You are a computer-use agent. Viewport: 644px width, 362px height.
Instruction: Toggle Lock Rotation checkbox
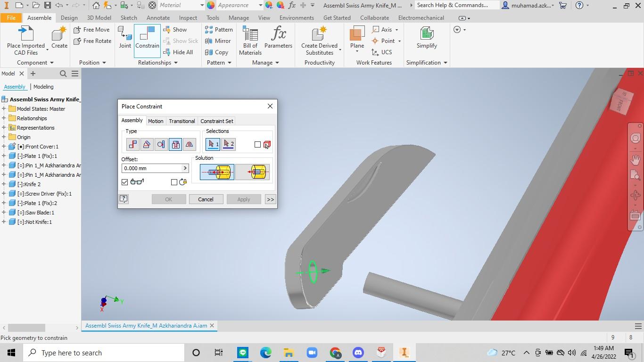(174, 182)
